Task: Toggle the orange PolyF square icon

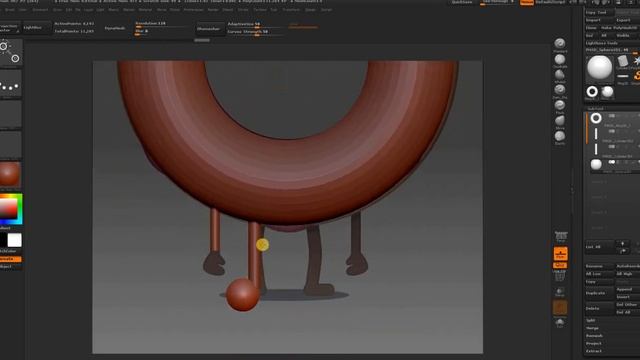Action: tap(560, 308)
